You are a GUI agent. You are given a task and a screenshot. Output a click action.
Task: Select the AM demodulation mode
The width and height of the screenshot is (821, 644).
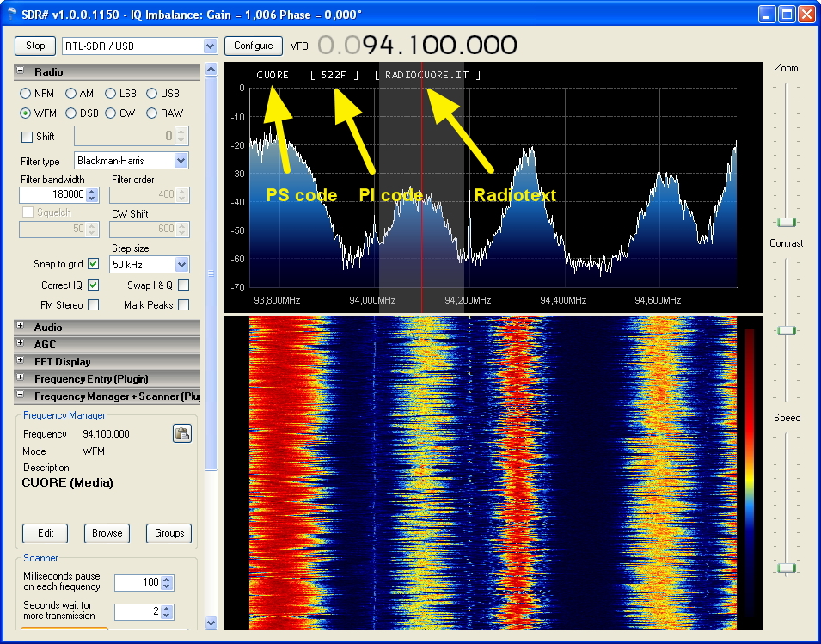pyautogui.click(x=71, y=93)
